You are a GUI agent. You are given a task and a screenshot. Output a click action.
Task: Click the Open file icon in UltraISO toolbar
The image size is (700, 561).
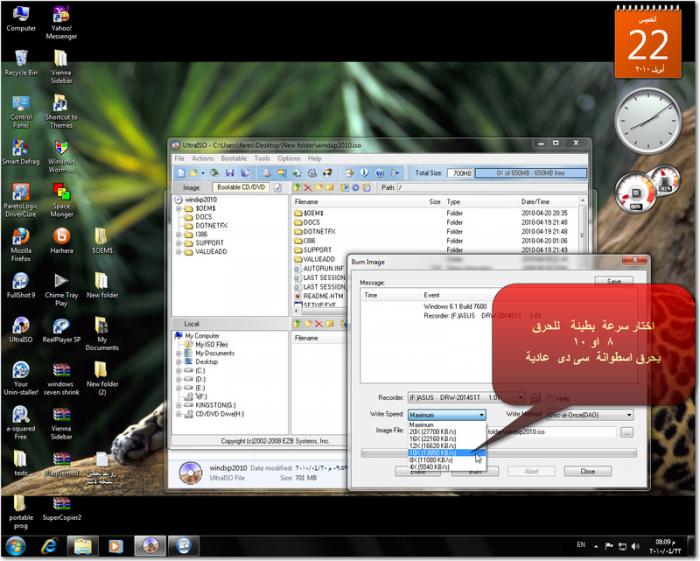click(194, 173)
